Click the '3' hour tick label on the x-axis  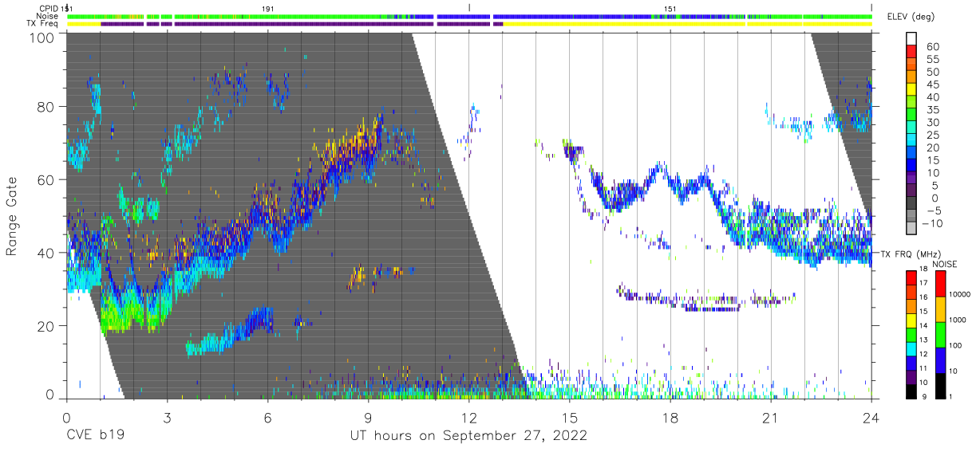167,417
